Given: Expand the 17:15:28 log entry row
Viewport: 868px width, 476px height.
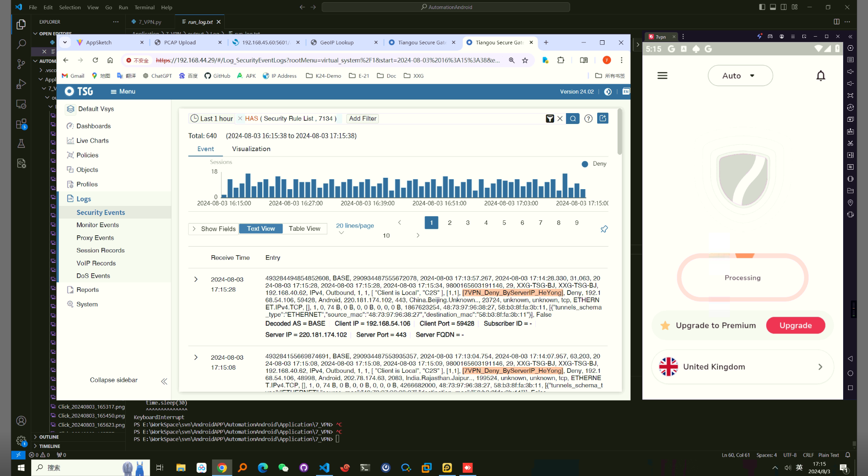Looking at the screenshot, I should tap(196, 279).
